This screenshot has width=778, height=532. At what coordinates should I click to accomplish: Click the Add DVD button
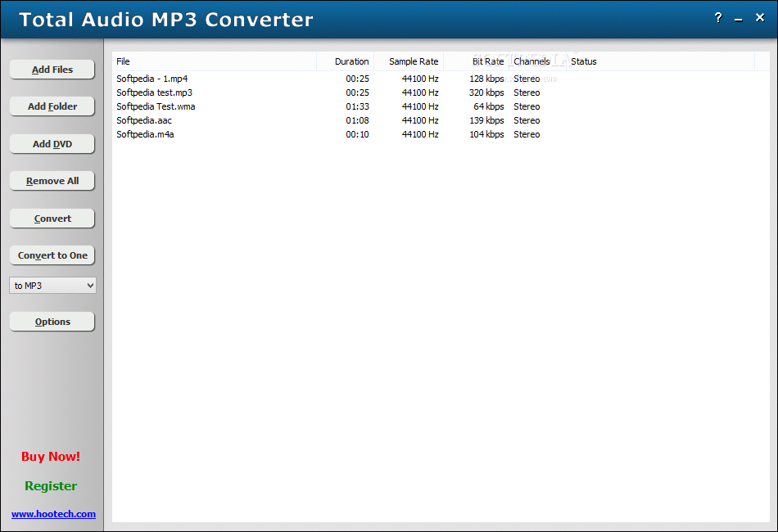52,143
